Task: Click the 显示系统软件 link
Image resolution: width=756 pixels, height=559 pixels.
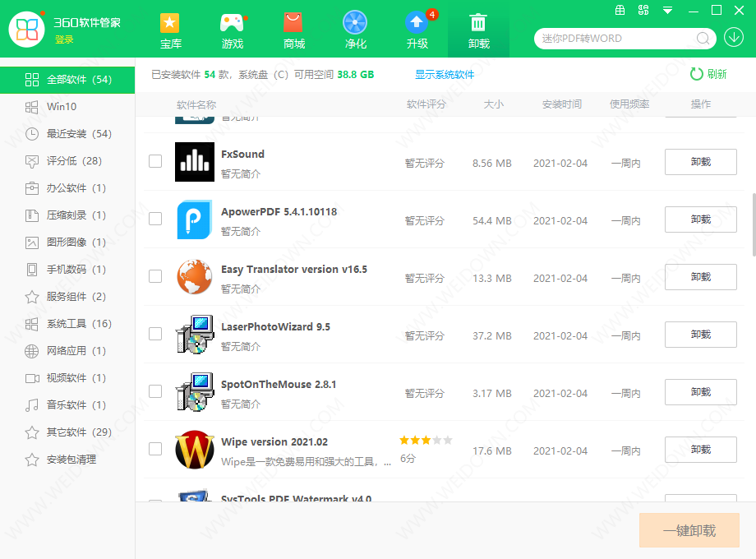Action: click(445, 74)
